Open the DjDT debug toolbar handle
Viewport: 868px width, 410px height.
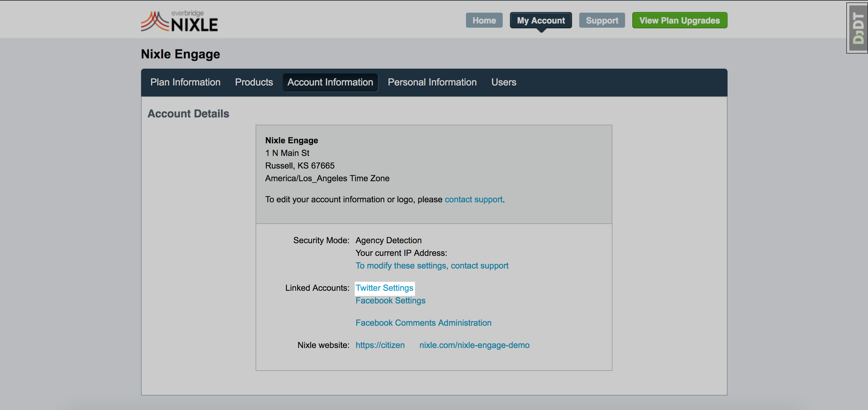coord(857,28)
